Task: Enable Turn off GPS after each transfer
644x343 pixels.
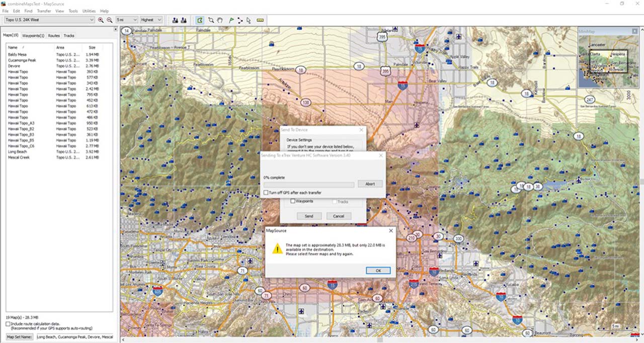Action: pos(266,193)
